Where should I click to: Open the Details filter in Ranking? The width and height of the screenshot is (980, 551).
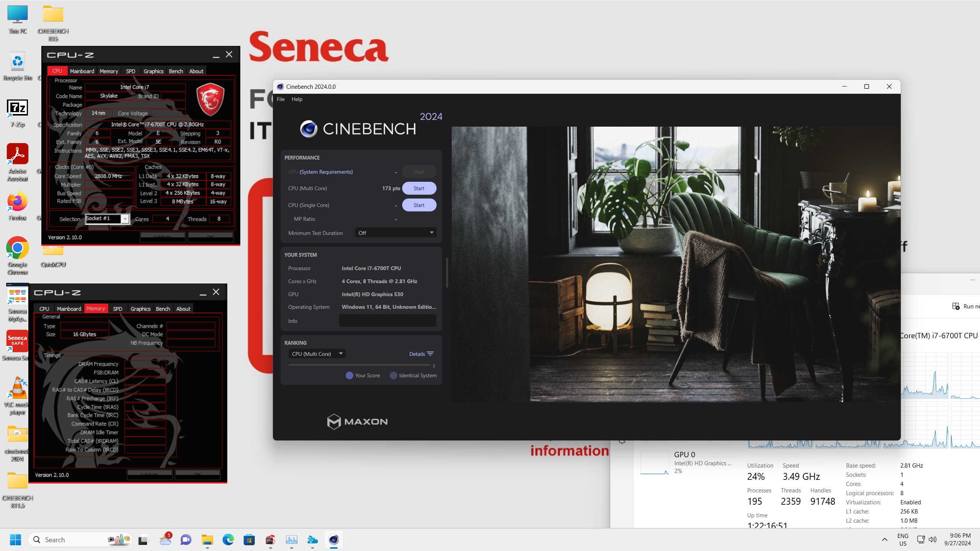tap(421, 354)
